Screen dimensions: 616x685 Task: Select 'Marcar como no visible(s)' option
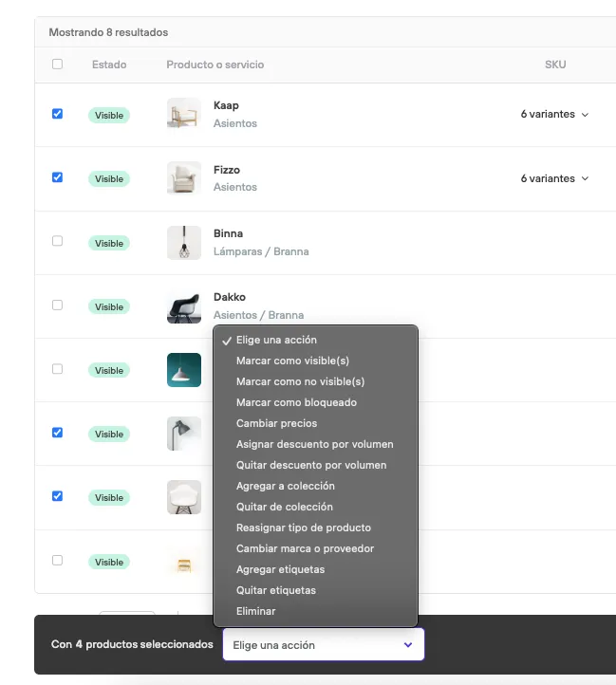[x=315, y=381]
